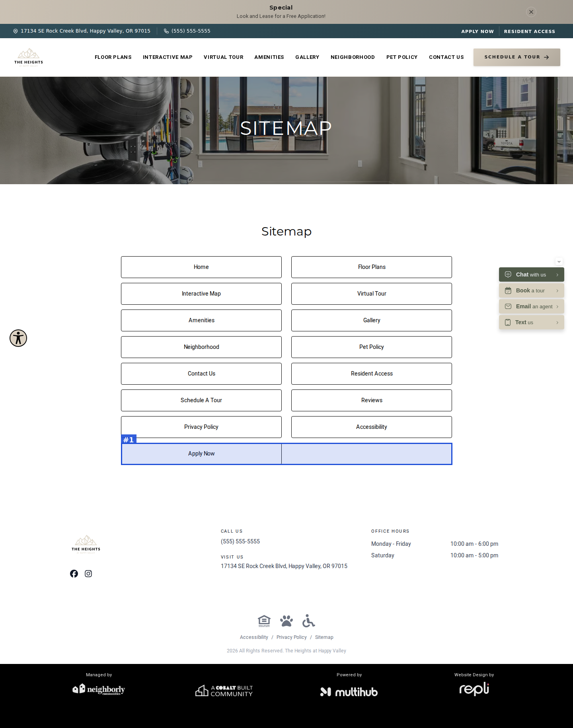Click the Equal Housing Opportunity icon
Viewport: 573px width, 728px height.
pos(264,621)
